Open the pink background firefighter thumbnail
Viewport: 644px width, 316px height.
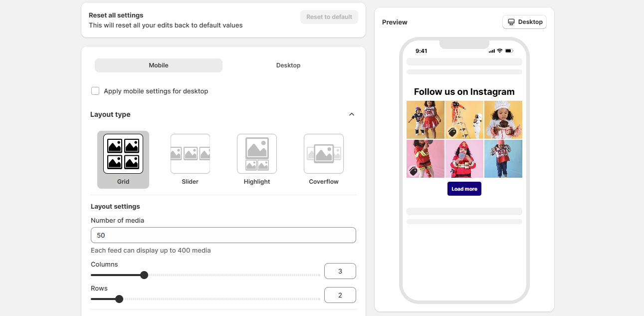tap(426, 159)
